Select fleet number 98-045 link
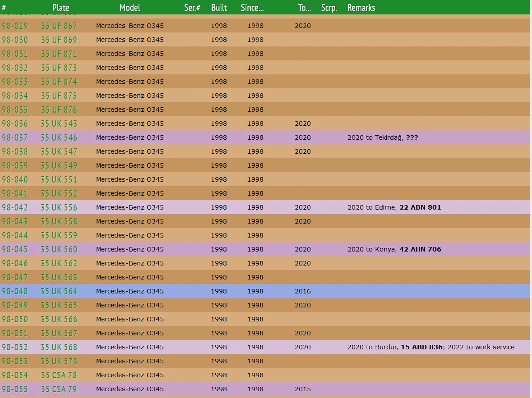This screenshot has height=398, width=532. 15,249
